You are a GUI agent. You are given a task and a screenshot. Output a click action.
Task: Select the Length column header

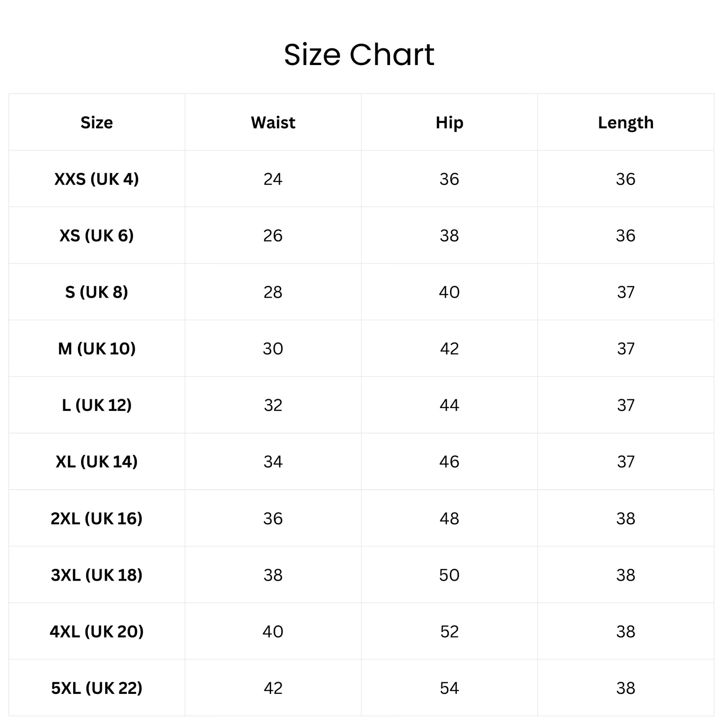click(626, 122)
